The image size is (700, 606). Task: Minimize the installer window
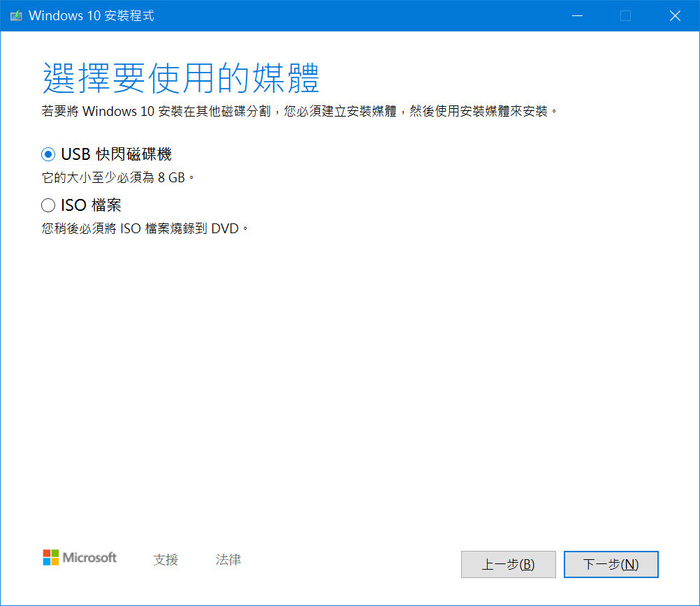577,15
